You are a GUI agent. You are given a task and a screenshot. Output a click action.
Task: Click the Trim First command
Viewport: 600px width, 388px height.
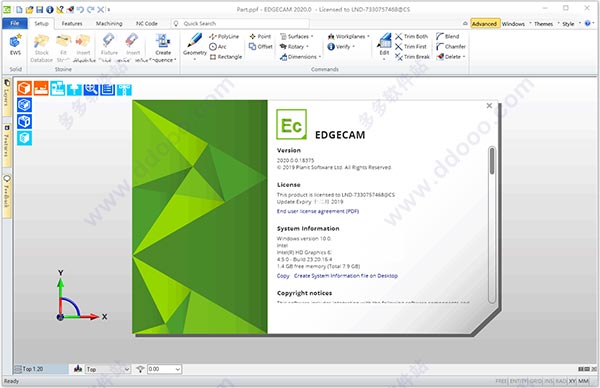click(x=411, y=47)
